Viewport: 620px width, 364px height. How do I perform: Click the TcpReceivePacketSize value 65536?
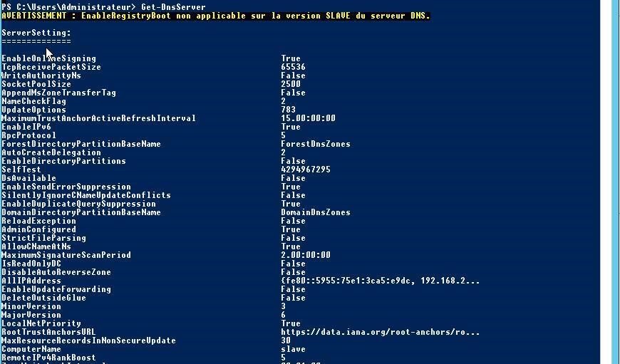293,67
